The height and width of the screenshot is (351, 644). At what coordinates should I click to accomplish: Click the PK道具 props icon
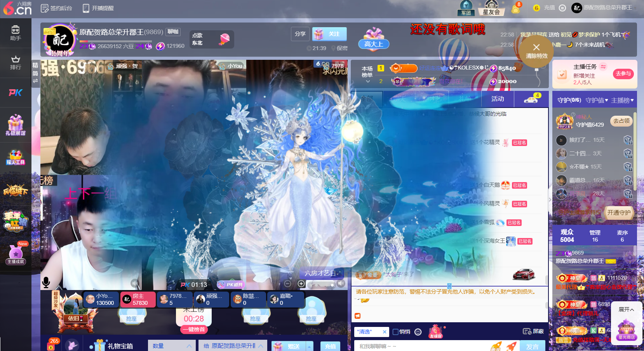[x=231, y=285]
